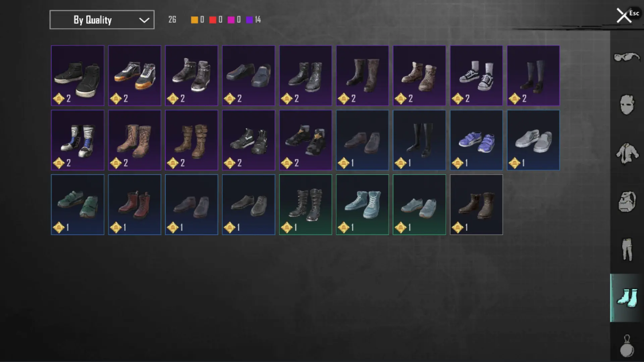Image resolution: width=644 pixels, height=362 pixels.
Task: Click the red quality filter swatch
Action: 213,20
